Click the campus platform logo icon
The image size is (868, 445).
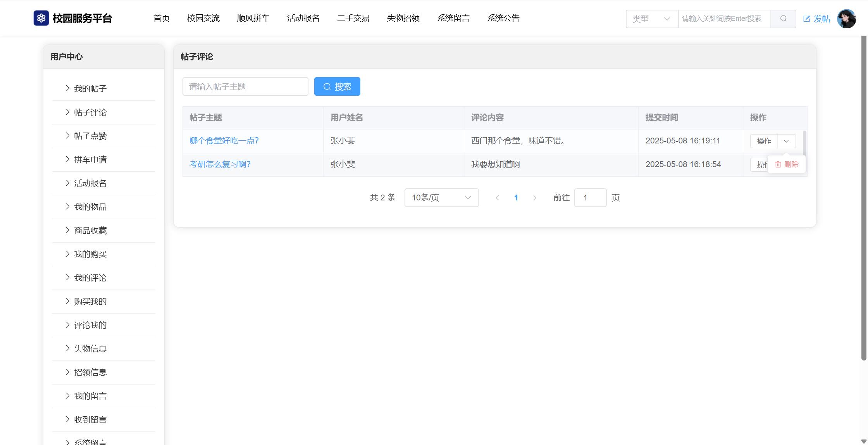tap(41, 18)
